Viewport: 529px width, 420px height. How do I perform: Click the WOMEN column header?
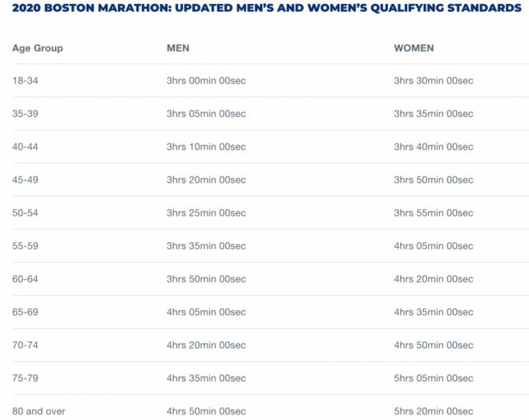pyautogui.click(x=414, y=48)
